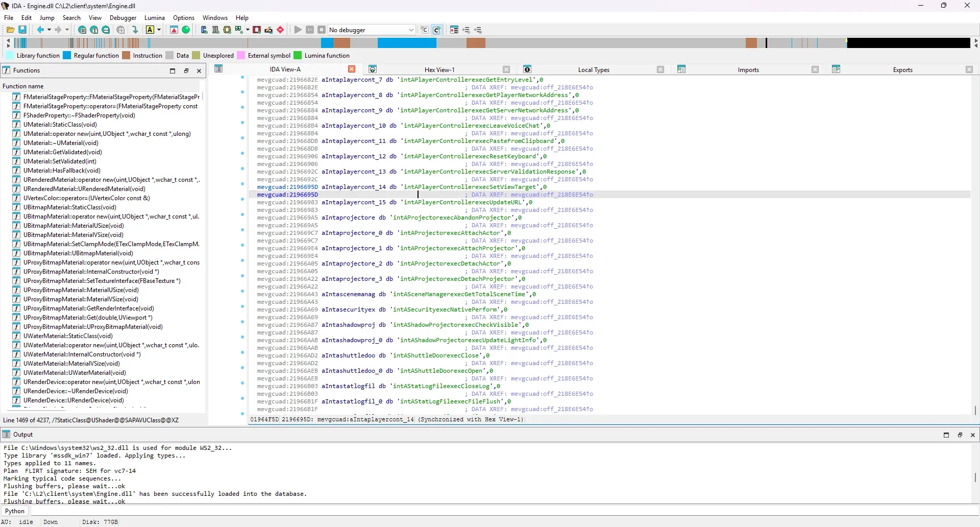
Task: Click the red stop-sign breakpoint icon
Action: coord(280,30)
